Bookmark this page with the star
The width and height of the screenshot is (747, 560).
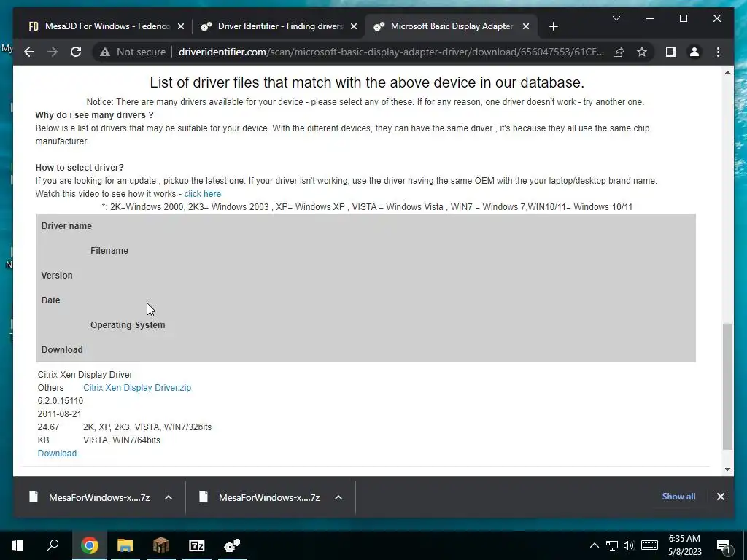pyautogui.click(x=642, y=52)
